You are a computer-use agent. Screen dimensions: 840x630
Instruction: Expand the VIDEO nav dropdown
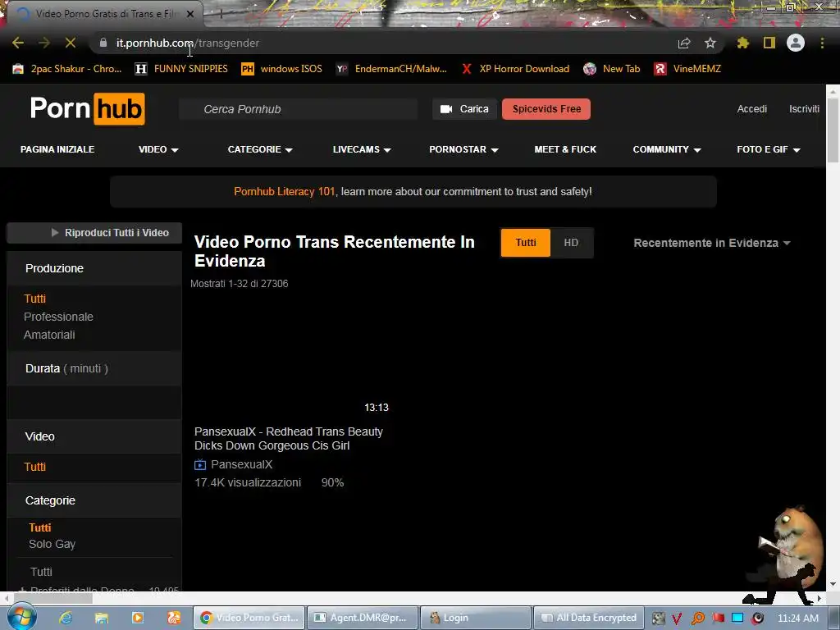point(158,149)
